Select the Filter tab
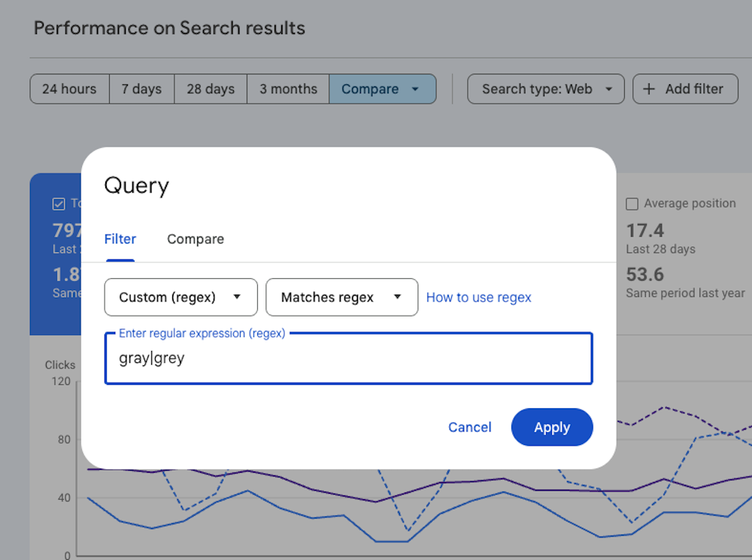This screenshot has height=560, width=752. point(120,239)
